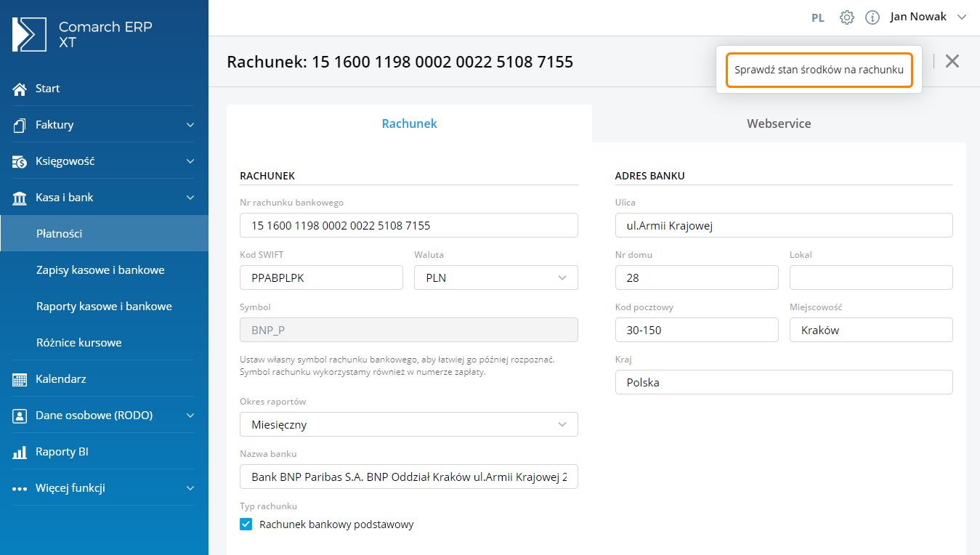
Task: Click the Kod SWIFT input field
Action: (321, 277)
